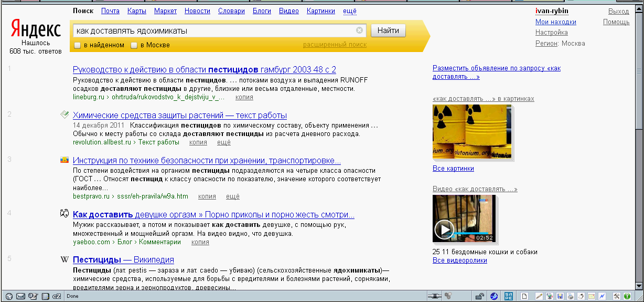Switch to Видео search tab
The height and width of the screenshot is (302, 644).
click(289, 11)
